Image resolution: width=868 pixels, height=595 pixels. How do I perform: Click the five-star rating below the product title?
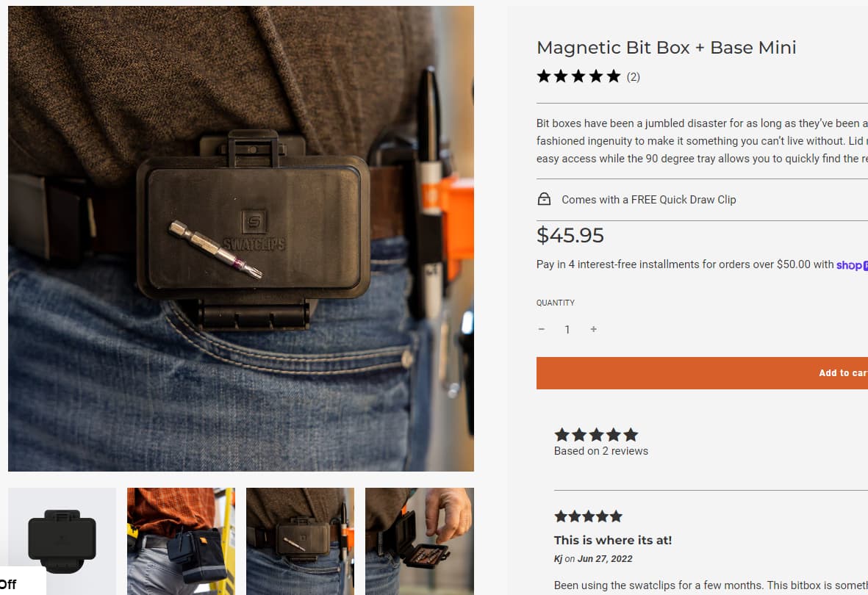(x=578, y=76)
